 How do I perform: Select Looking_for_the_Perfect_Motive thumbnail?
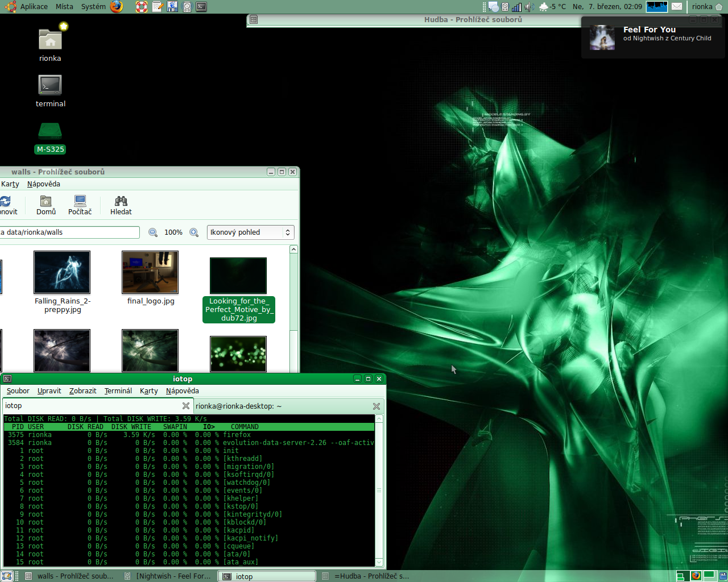238,276
